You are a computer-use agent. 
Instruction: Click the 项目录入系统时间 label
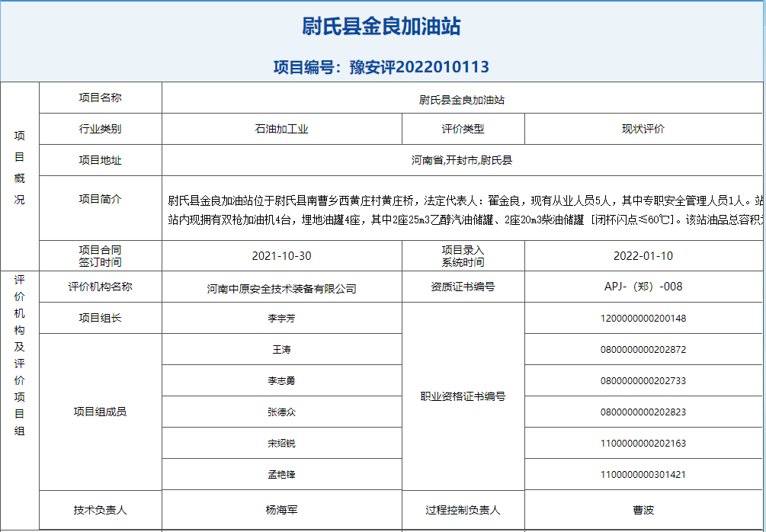click(x=463, y=256)
